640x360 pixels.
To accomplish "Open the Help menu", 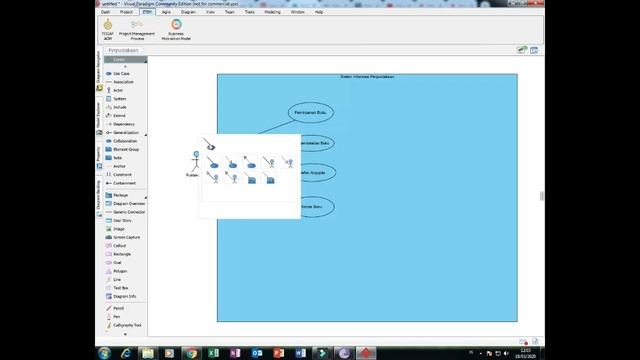I will pyautogui.click(x=319, y=12).
